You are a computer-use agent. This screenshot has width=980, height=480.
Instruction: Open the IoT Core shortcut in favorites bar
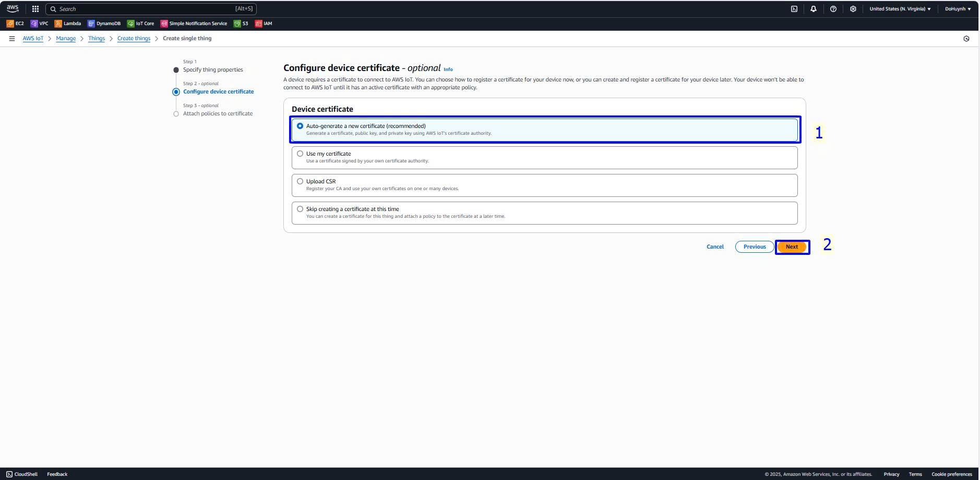[141, 24]
